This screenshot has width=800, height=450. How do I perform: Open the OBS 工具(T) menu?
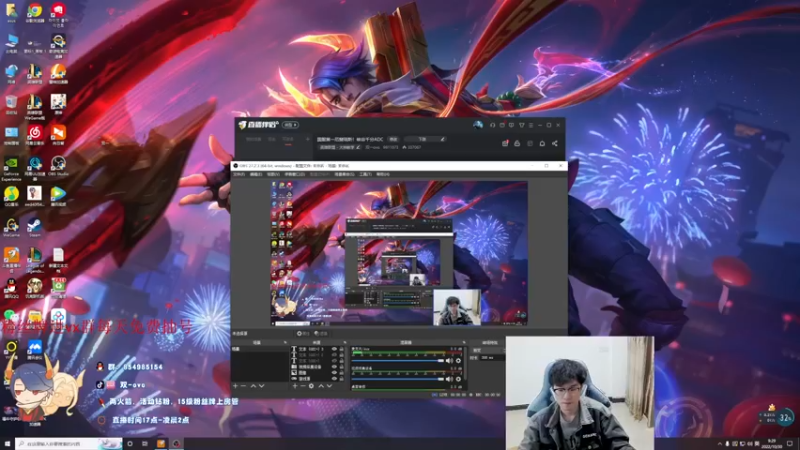pos(365,174)
